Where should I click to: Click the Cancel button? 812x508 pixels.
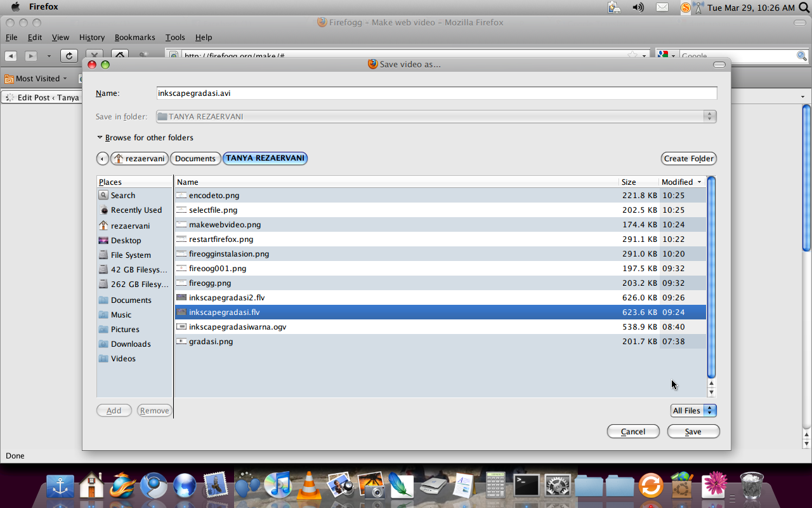pyautogui.click(x=633, y=432)
